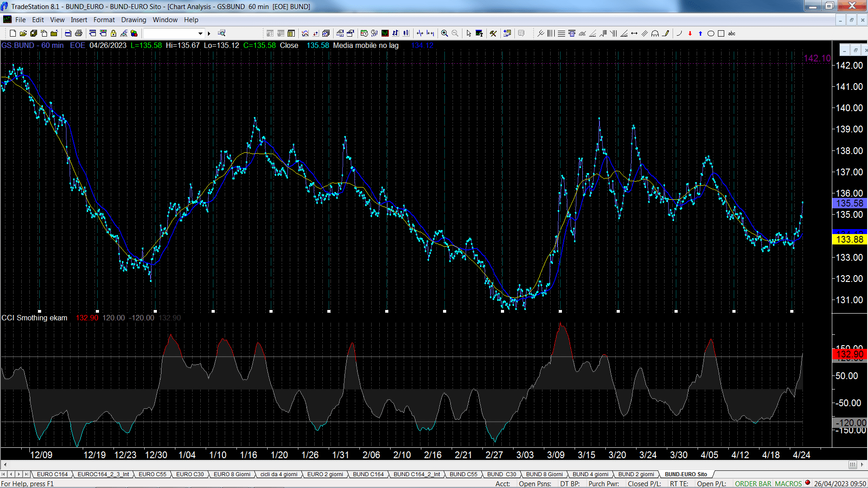Switch to the EURO 2 giorni tab

click(325, 474)
